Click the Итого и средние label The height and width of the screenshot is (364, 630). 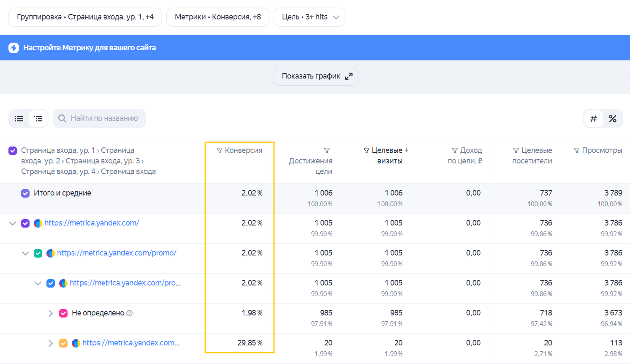(x=62, y=193)
